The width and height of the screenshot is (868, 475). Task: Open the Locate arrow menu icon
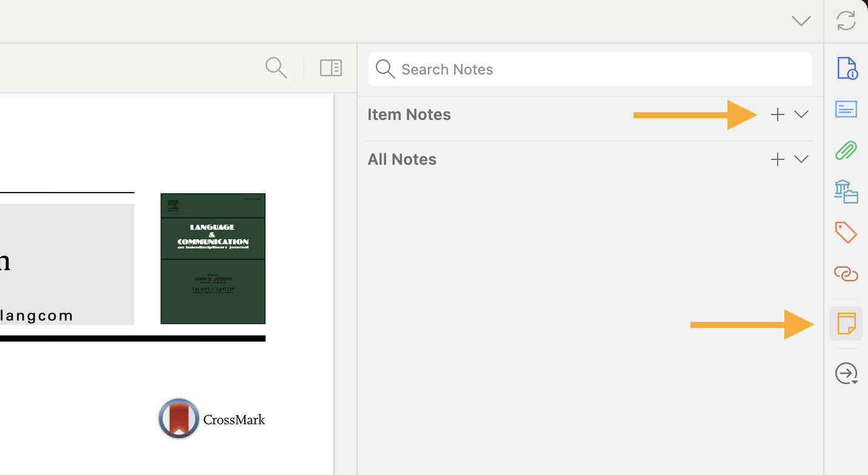point(846,373)
